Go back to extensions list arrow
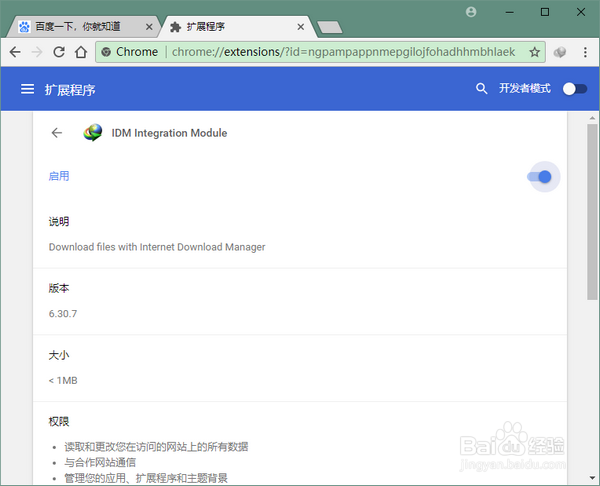Screen dimensions: 600x486 click(57, 133)
